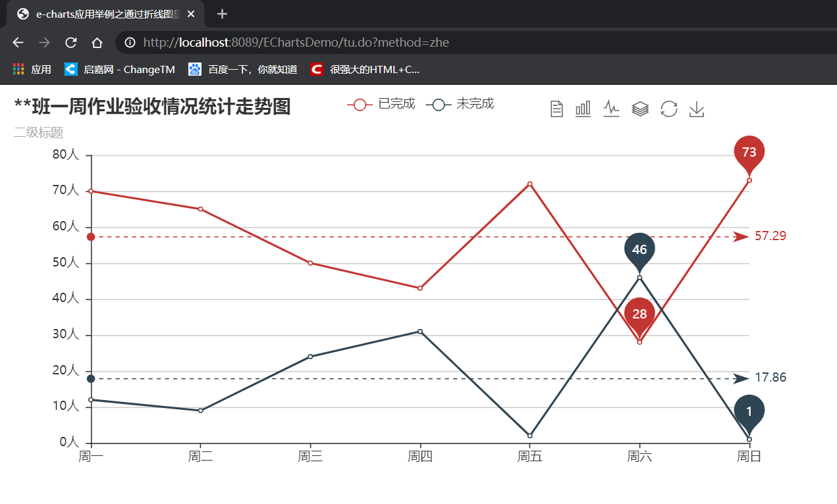Click the address bar URL field
Image resolution: width=837 pixels, height=504 pixels.
tap(474, 43)
